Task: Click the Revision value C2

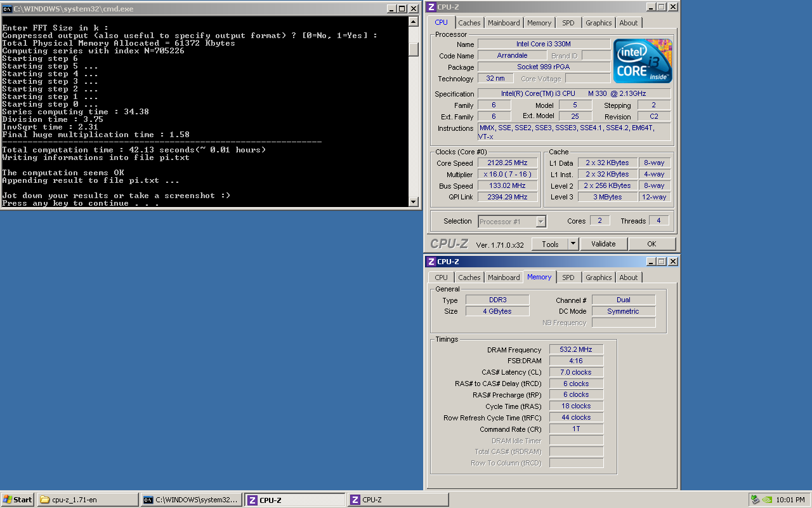Action: (x=654, y=117)
